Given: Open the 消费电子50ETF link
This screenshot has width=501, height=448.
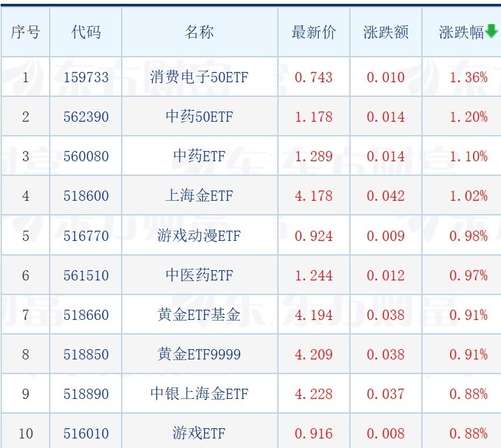Looking at the screenshot, I should [x=200, y=77].
